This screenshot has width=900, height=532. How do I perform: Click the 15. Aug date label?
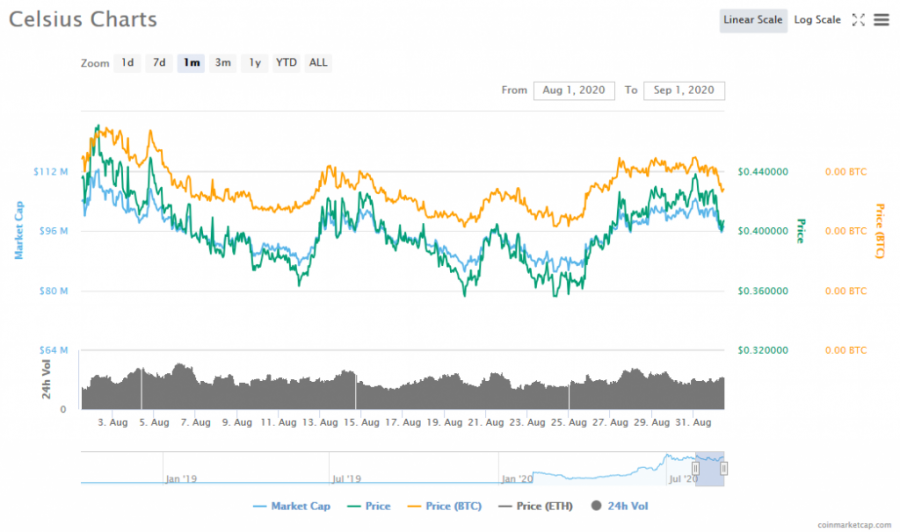(362, 422)
